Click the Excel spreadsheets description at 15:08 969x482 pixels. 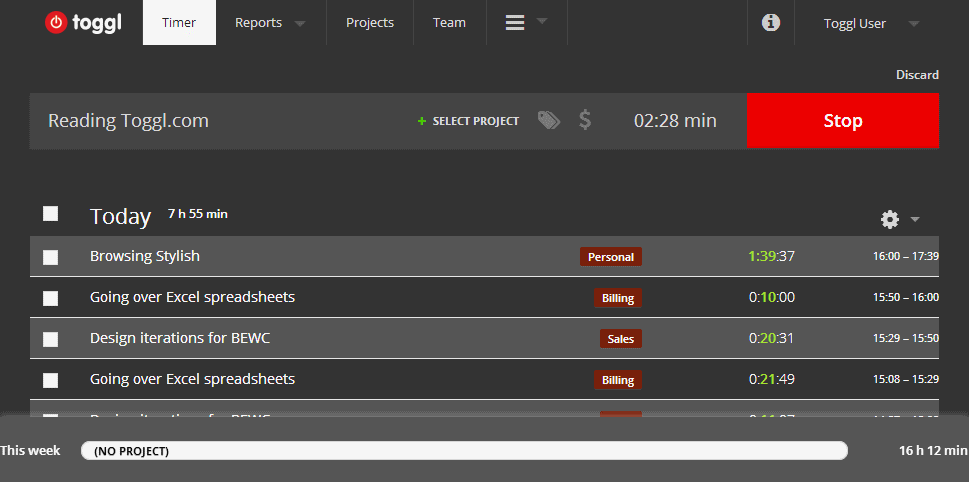pyautogui.click(x=192, y=379)
